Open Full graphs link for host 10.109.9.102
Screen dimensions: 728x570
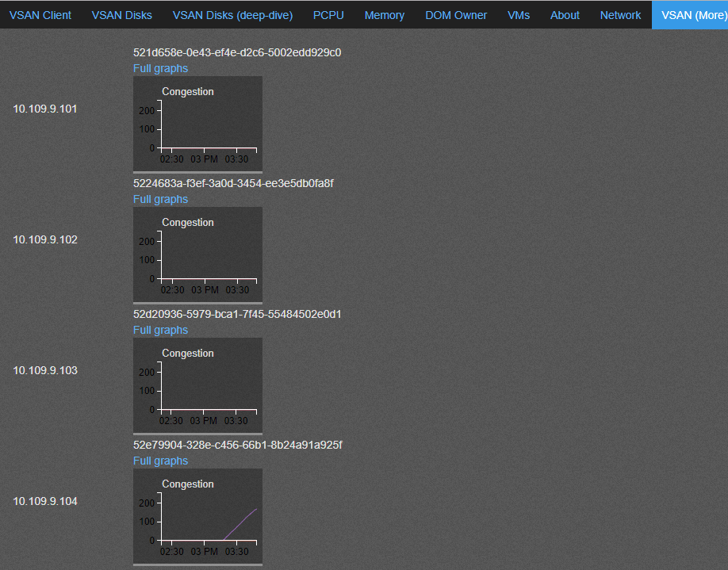[x=160, y=199]
